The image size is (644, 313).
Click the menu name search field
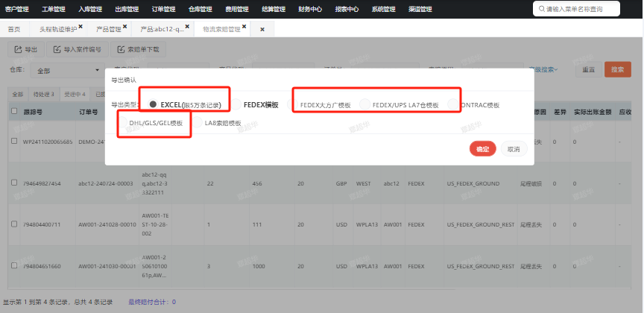[x=576, y=9]
